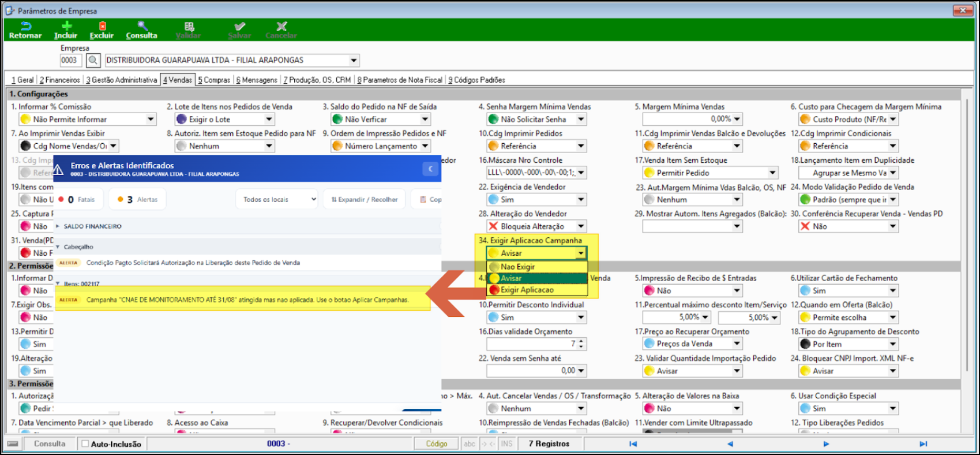Select Exigir Aplicacao option in list
This screenshot has height=455, width=980.
tap(537, 290)
